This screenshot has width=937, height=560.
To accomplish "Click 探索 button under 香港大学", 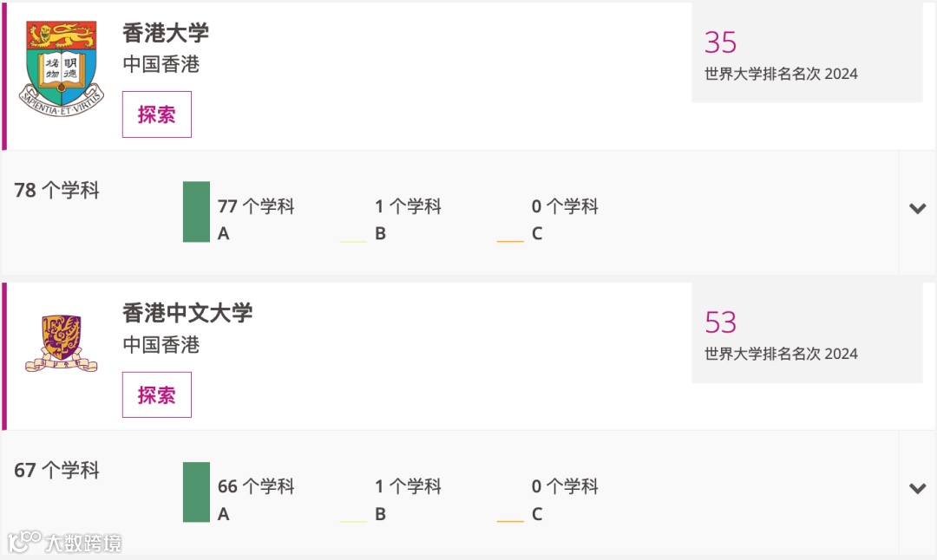I will click(156, 114).
